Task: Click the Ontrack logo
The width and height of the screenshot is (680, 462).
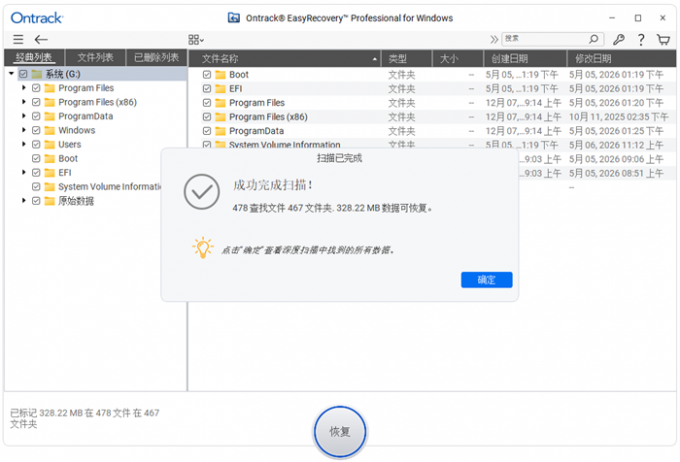Action: [37, 18]
